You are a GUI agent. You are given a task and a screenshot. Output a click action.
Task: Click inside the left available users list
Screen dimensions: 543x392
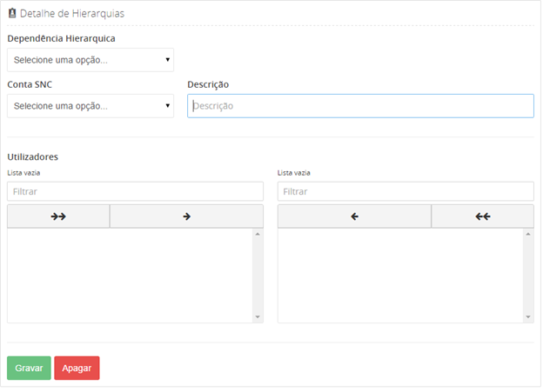pos(129,275)
